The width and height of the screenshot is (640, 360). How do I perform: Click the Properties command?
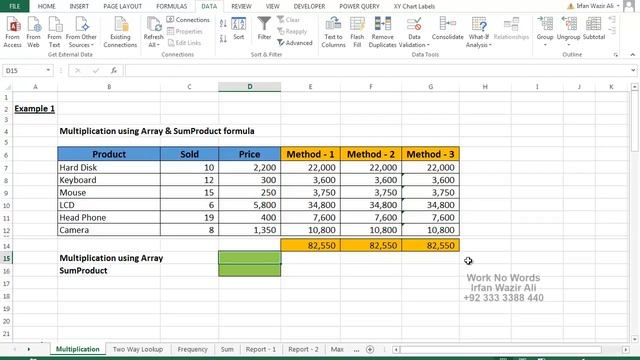pyautogui.click(x=185, y=31)
